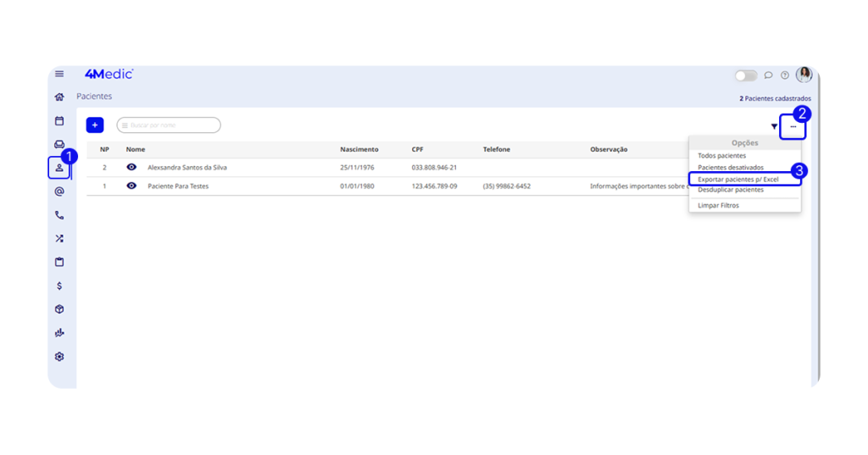Open the calendar icon in the sidebar
The height and width of the screenshot is (455, 868).
tap(59, 121)
